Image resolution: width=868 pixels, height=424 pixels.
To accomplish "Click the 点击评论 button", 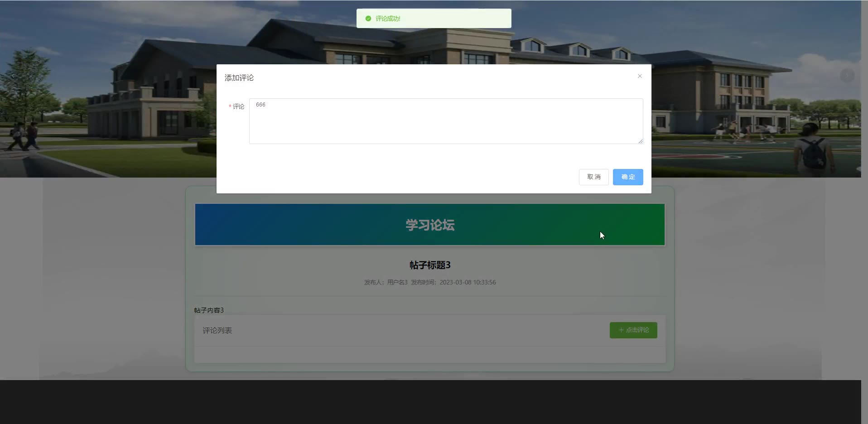I will [633, 330].
